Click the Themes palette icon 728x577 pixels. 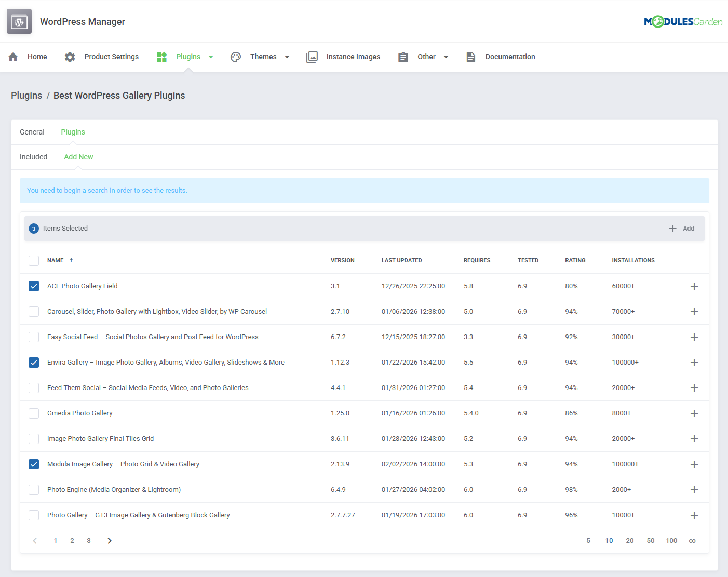[x=236, y=57]
